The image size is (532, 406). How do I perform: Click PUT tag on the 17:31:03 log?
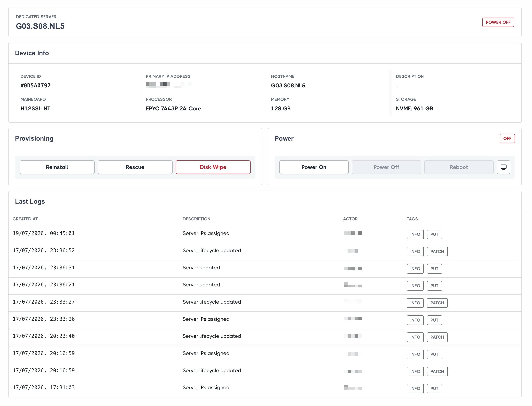tap(434, 389)
